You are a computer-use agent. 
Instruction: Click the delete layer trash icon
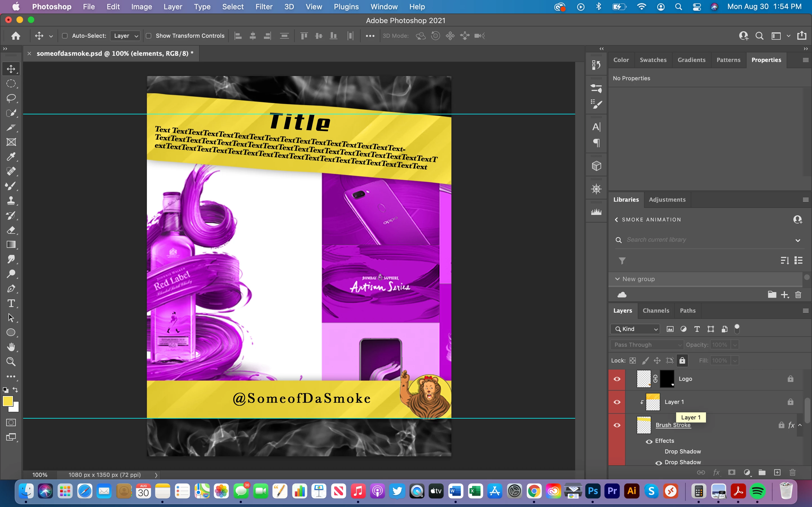pos(793,472)
